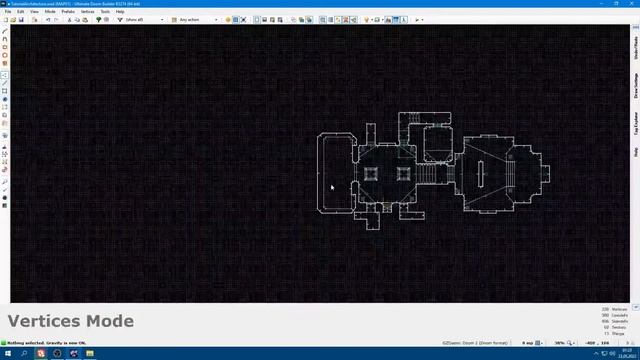The image size is (640, 360).
Task: Click the Paste clipboard icon
Action: (x=85, y=20)
